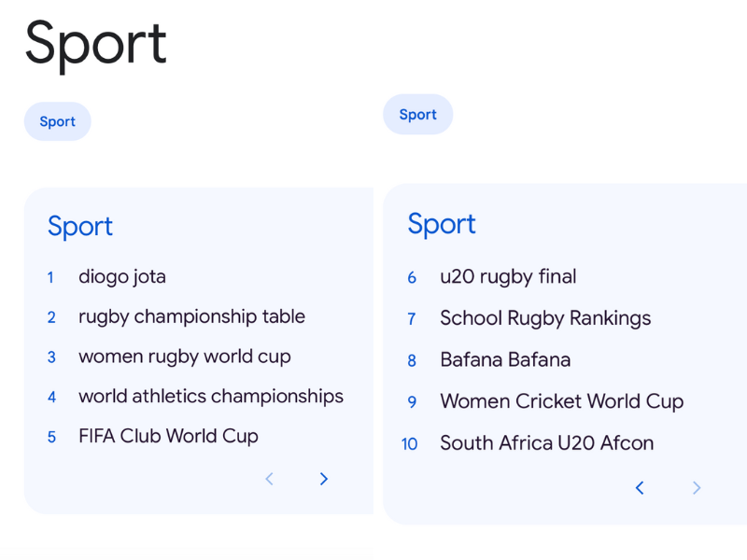The width and height of the screenshot is (747, 560).
Task: Click the number 1 ranking marker
Action: click(51, 277)
